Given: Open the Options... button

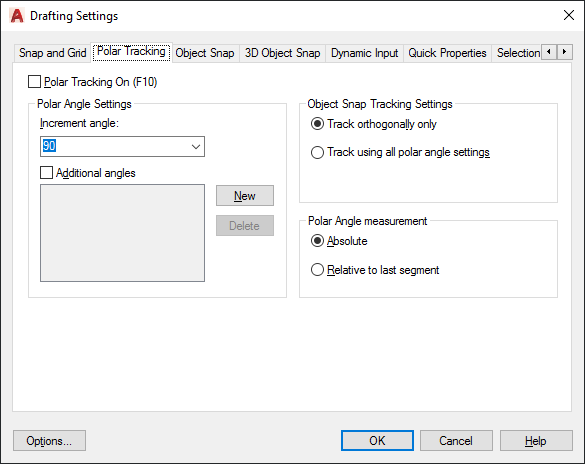Looking at the screenshot, I should (49, 441).
